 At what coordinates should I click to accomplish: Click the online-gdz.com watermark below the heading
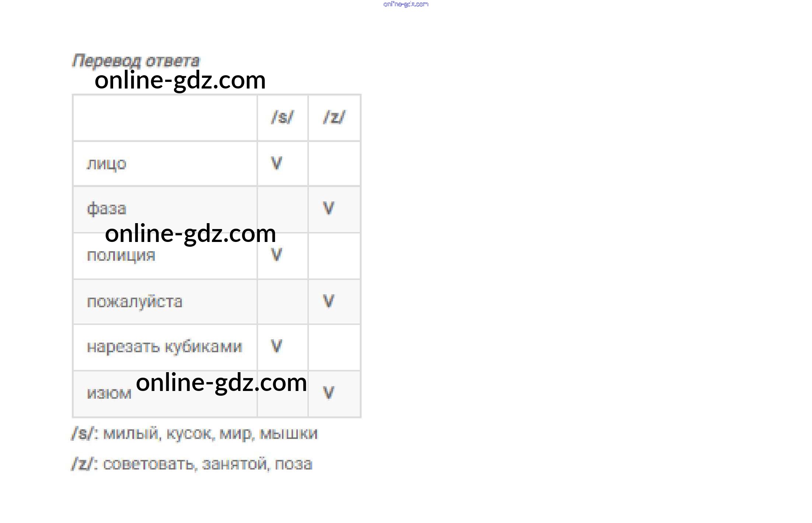pyautogui.click(x=180, y=80)
